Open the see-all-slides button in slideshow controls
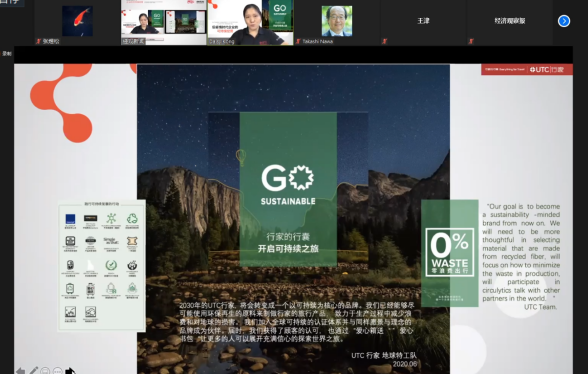 [x=45, y=371]
